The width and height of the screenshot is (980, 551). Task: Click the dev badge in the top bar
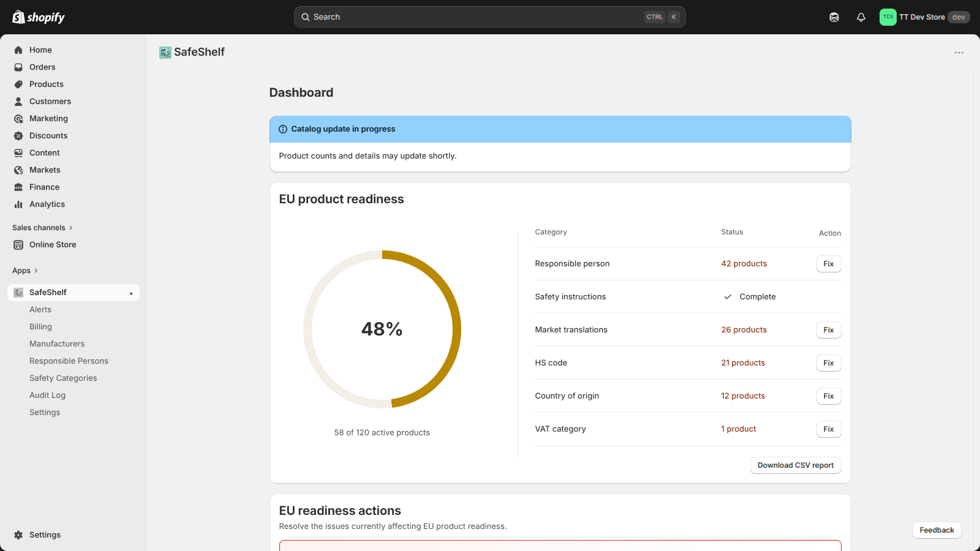959,17
